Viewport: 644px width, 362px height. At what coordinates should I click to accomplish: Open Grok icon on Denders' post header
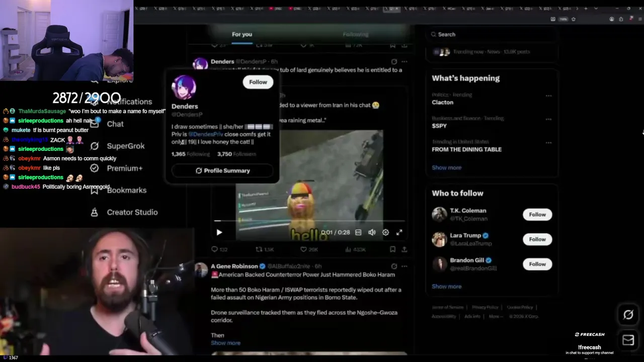(394, 62)
